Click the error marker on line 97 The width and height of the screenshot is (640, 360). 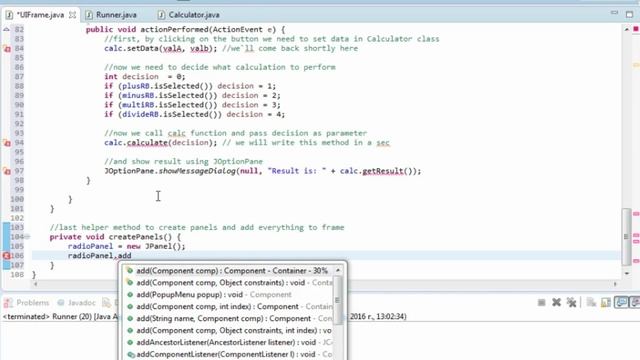click(x=7, y=171)
